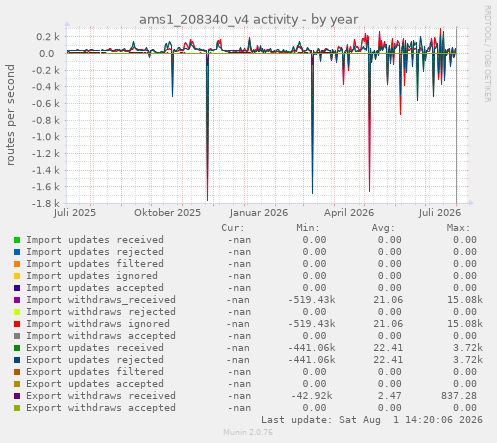
Task: Click the 'Munin 2.0.76' footer text
Action: click(x=248, y=432)
